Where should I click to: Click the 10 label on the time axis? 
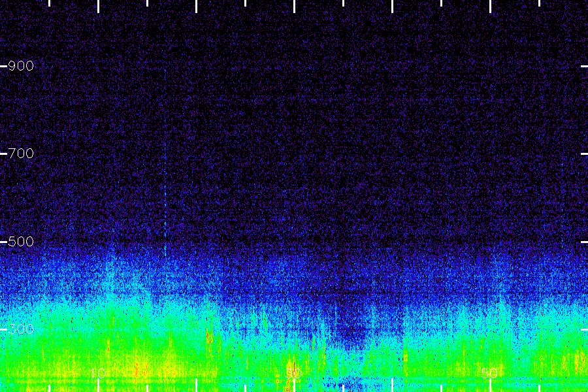coord(97,373)
